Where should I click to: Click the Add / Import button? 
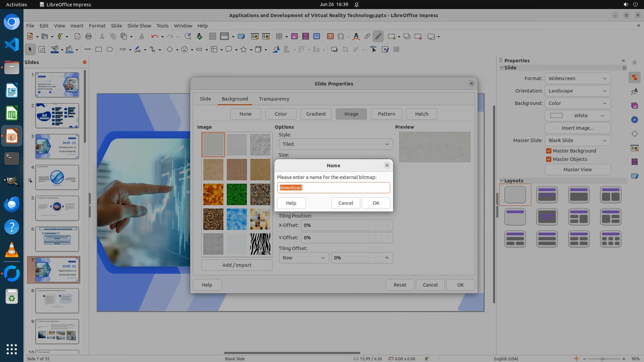click(236, 265)
